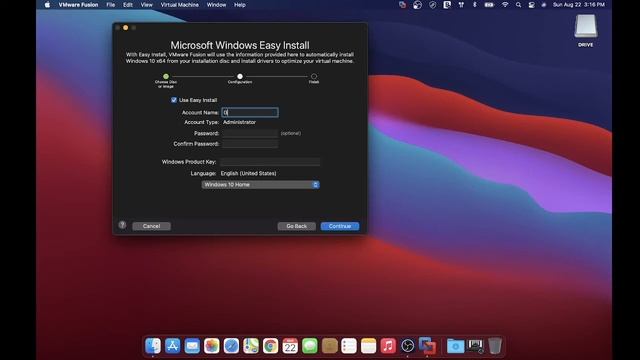Click the Cancel button
640x360 pixels.
pyautogui.click(x=151, y=226)
